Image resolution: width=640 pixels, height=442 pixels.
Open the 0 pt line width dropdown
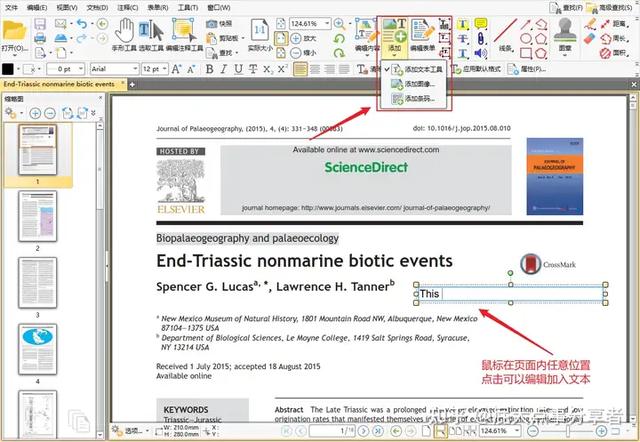[80, 69]
